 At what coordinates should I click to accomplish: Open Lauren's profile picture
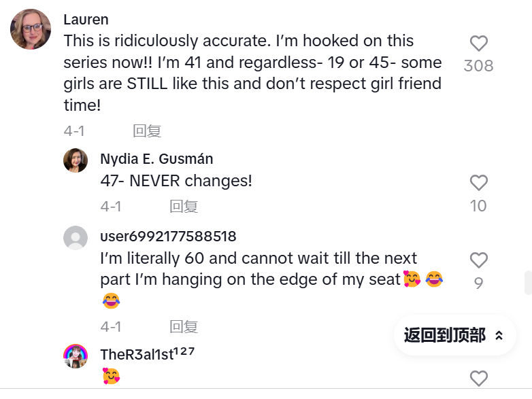(x=31, y=29)
